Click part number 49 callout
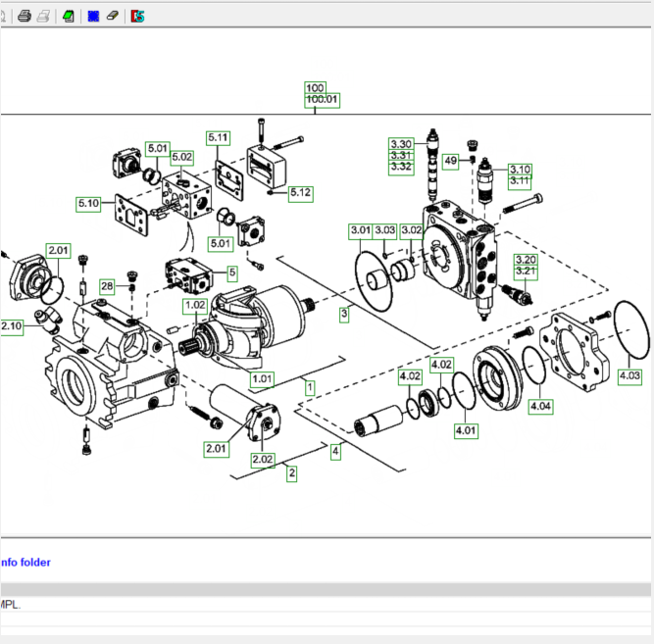654x644 pixels. click(x=451, y=161)
